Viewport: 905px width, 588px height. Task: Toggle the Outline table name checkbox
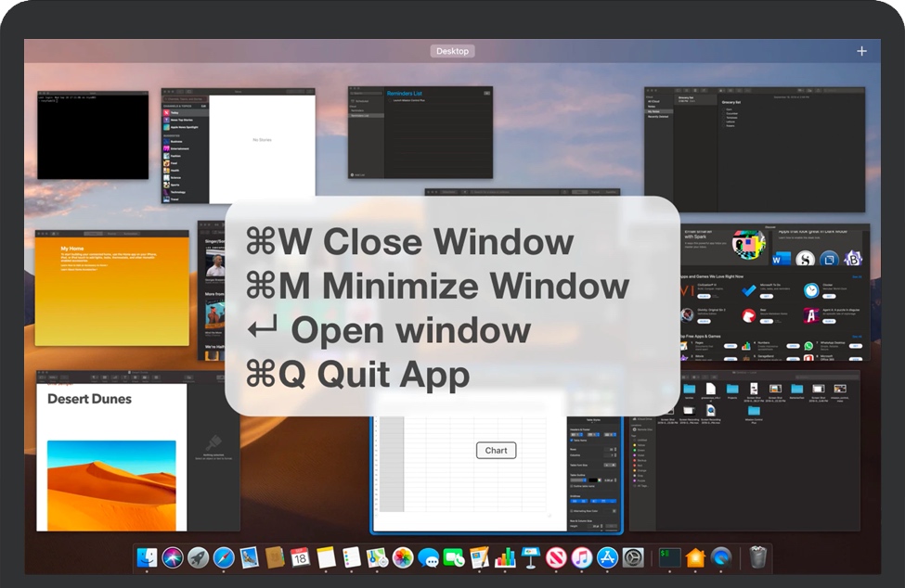[x=571, y=486]
